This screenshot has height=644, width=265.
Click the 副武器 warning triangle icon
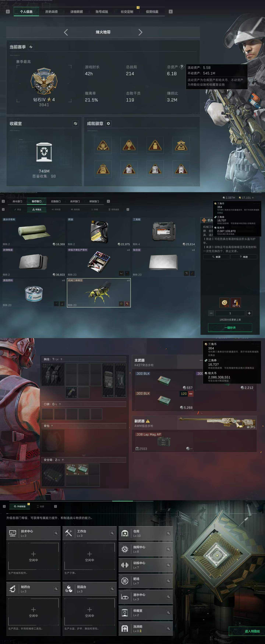(x=148, y=421)
